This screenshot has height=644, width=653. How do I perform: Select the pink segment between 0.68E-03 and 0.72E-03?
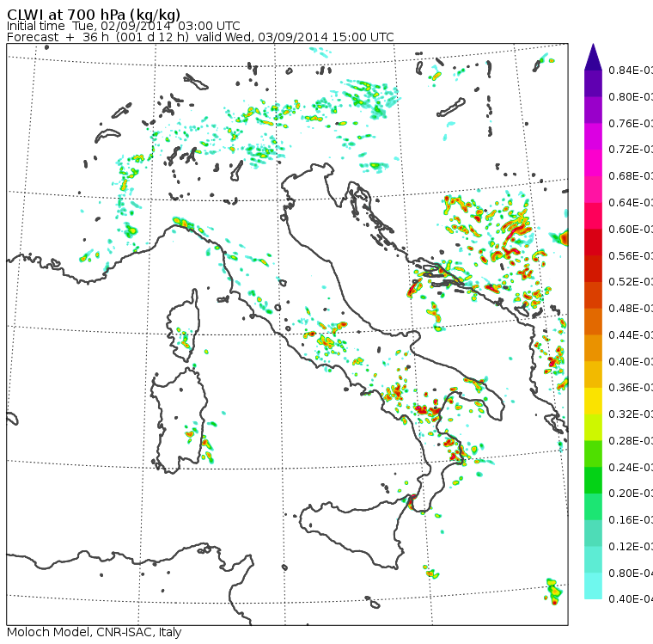593,163
